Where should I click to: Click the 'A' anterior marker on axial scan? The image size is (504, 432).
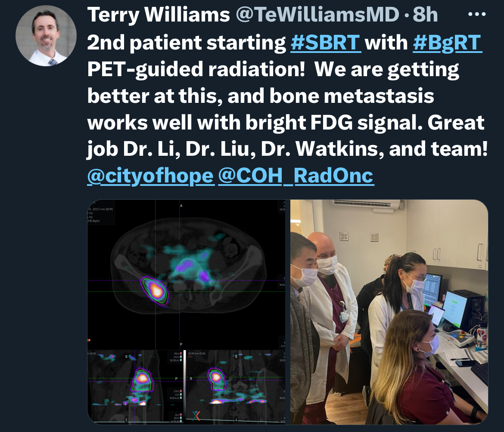tap(181, 206)
